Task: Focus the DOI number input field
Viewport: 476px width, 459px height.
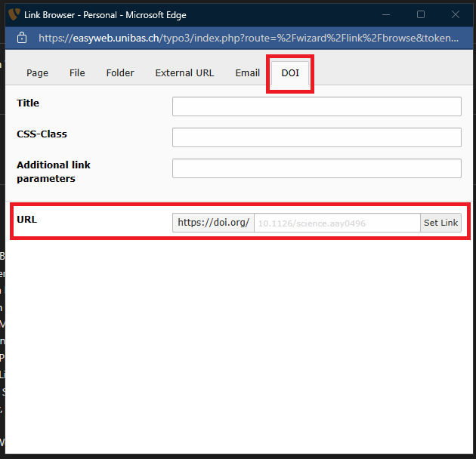Action: pos(337,223)
